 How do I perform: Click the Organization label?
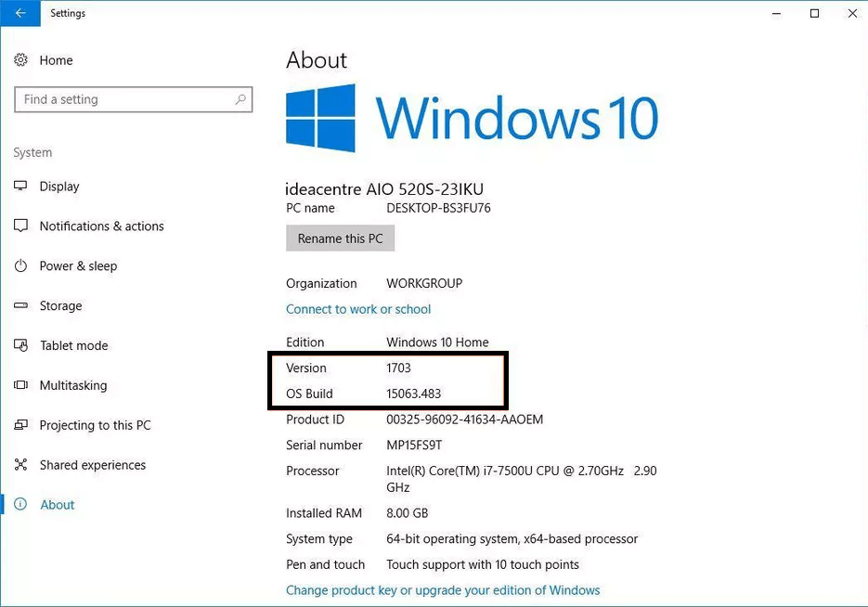click(x=321, y=284)
